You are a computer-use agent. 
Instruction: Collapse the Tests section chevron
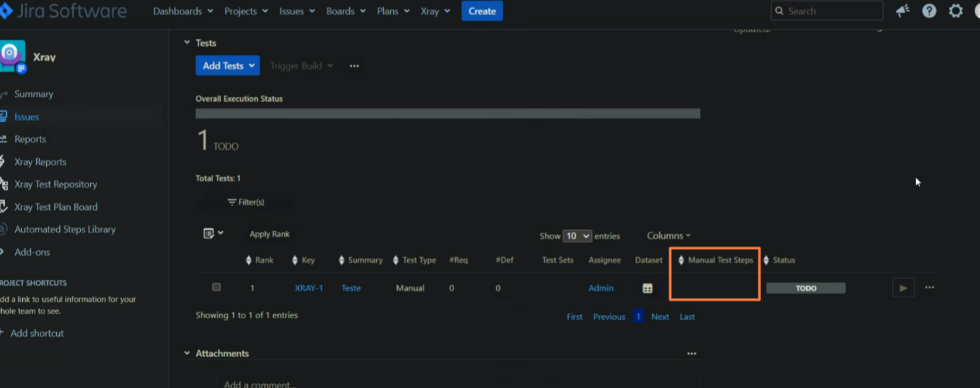[187, 43]
